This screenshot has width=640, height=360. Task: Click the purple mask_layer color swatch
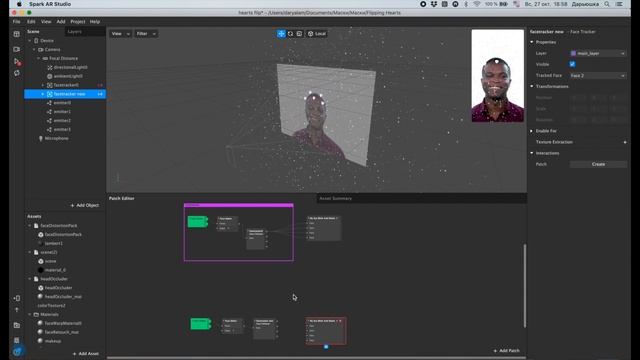coord(573,53)
